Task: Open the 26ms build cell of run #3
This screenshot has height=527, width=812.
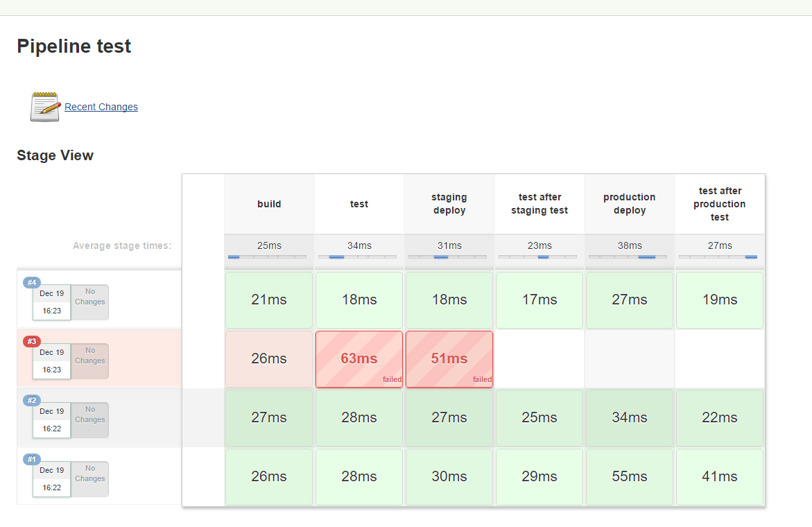Action: [x=269, y=359]
